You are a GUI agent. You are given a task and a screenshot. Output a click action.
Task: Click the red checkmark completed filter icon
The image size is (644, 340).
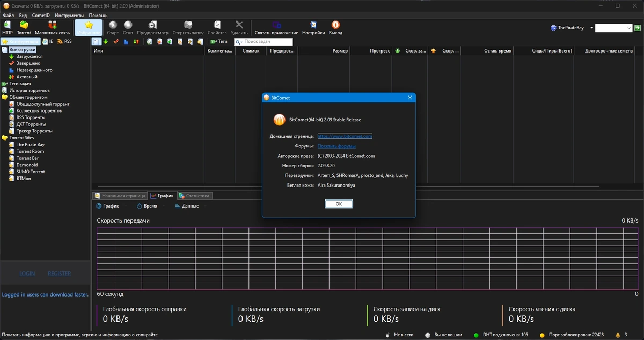(x=116, y=41)
